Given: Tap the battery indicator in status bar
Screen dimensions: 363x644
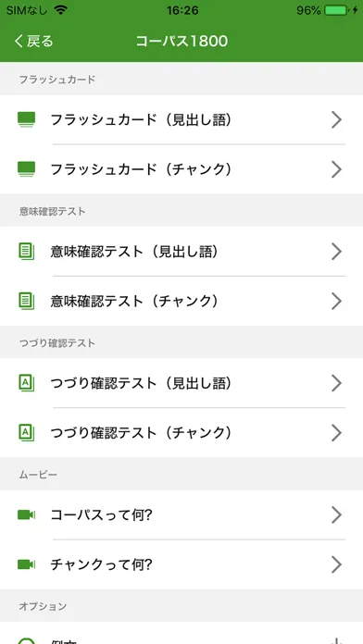Looking at the screenshot, I should (336, 10).
